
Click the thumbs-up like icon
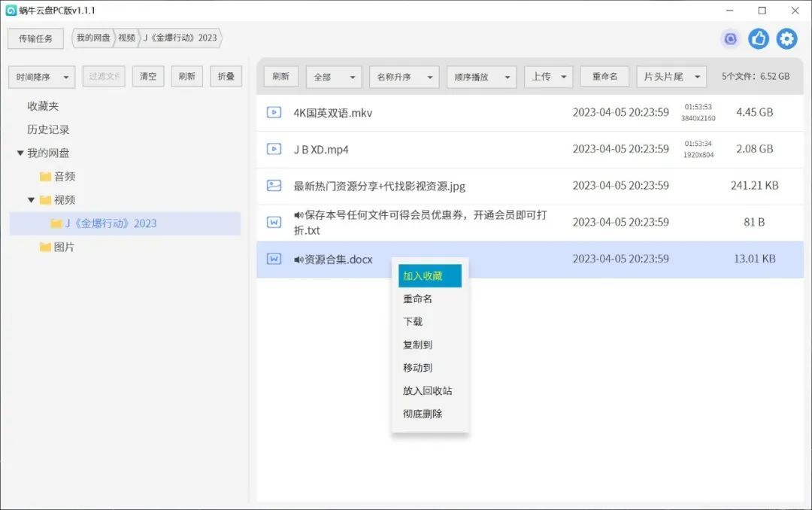pos(759,39)
